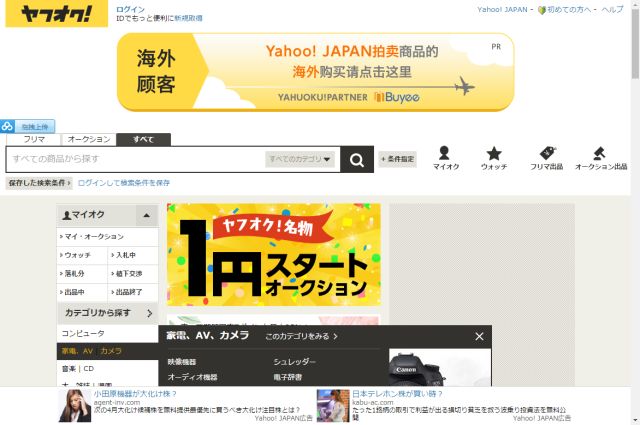Image resolution: width=640 pixels, height=425 pixels.
Task: Click the magnifier search button
Action: [x=356, y=159]
